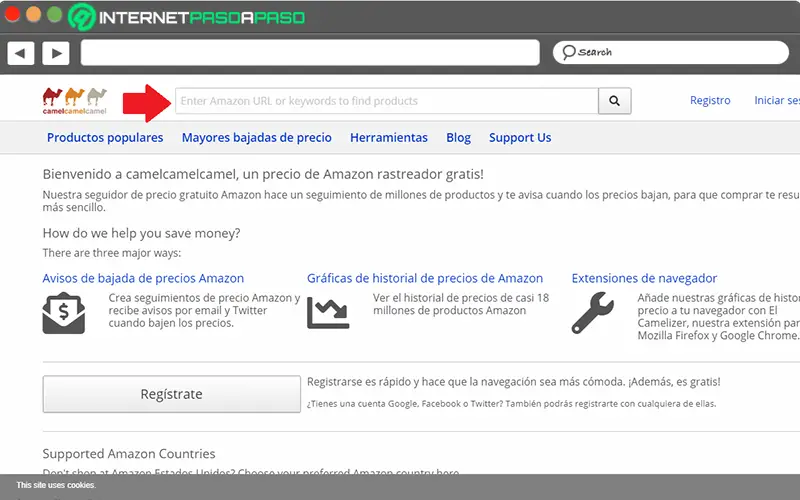Click the 'Supported Amazon Countries' heading

(x=129, y=454)
